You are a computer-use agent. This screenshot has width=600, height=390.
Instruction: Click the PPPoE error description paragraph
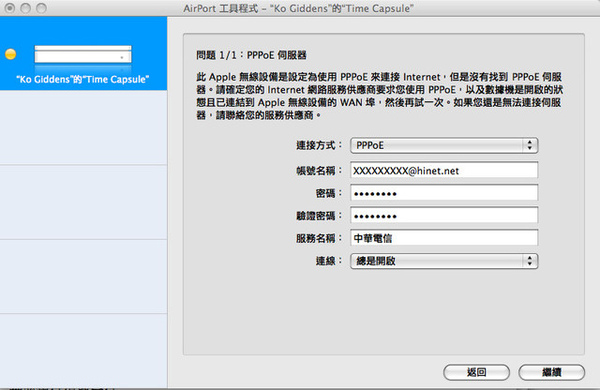click(x=379, y=96)
